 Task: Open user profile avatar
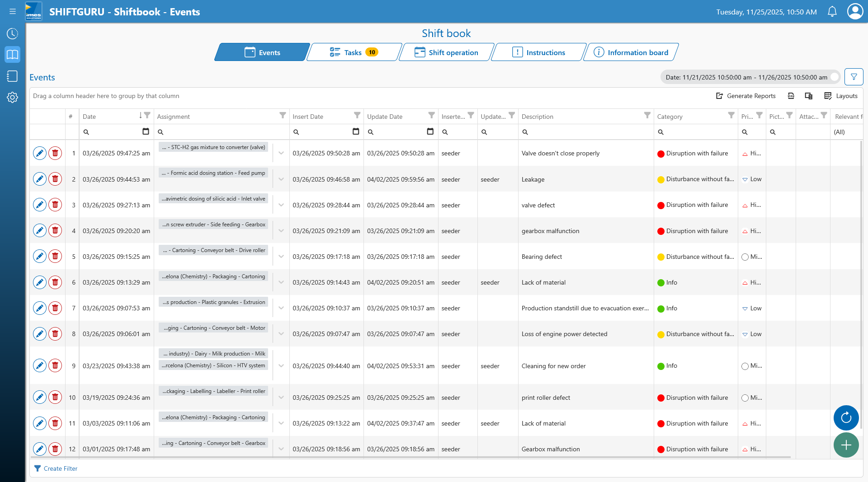855,12
